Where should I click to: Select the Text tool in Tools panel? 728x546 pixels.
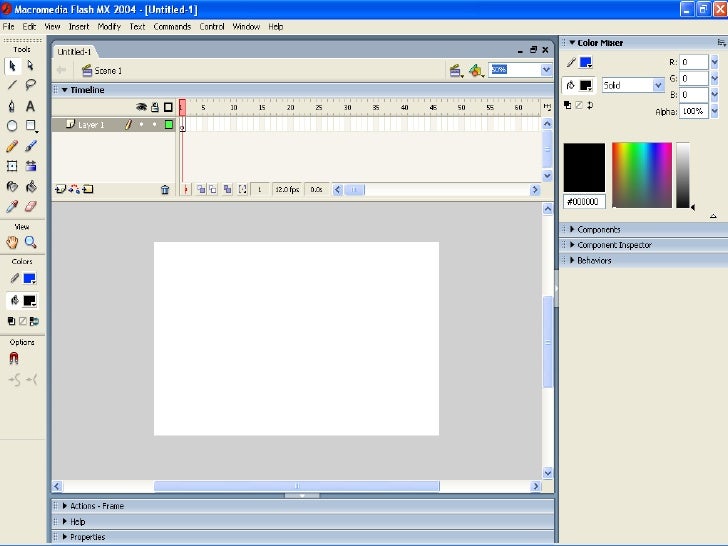tap(31, 106)
